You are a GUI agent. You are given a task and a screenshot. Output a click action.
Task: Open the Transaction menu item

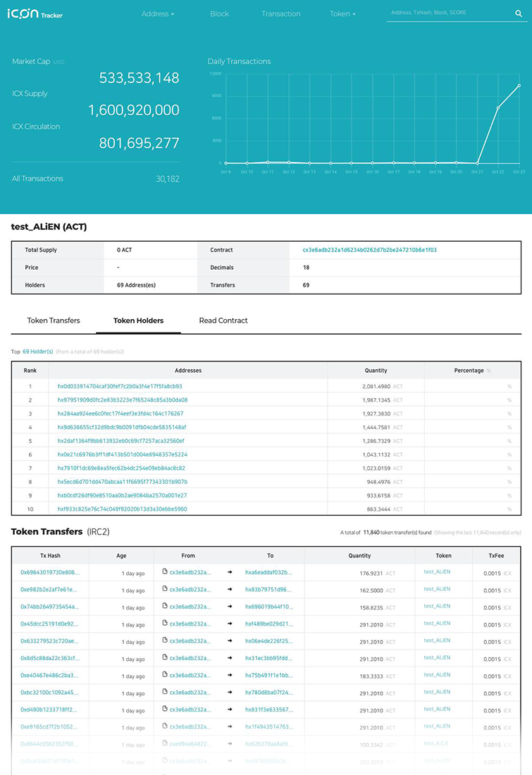click(281, 14)
